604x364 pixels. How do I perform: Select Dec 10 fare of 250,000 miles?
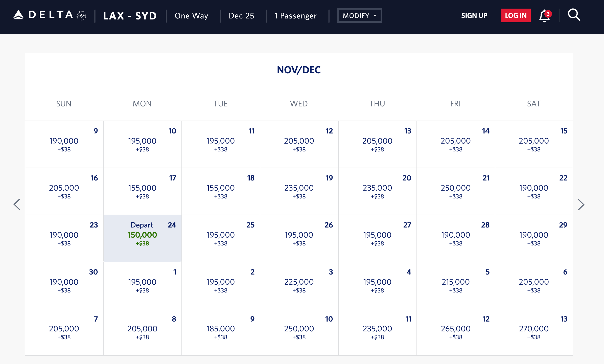(299, 332)
